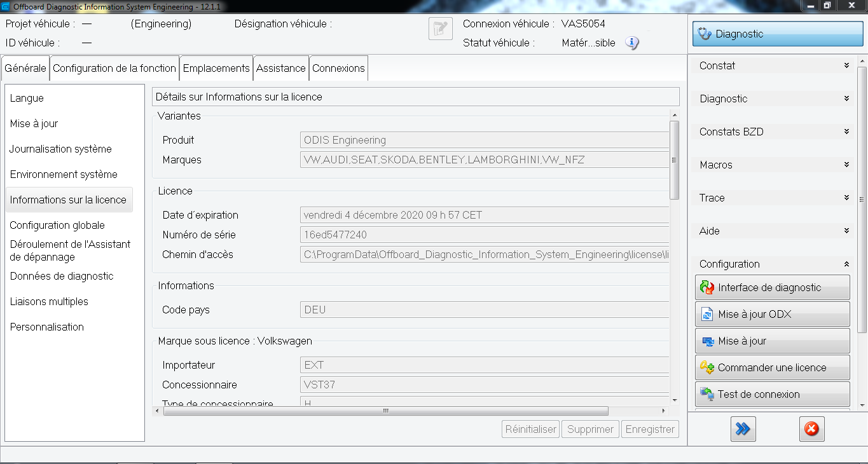This screenshot has width=868, height=464.
Task: Click the Date d'expiration field
Action: point(485,215)
